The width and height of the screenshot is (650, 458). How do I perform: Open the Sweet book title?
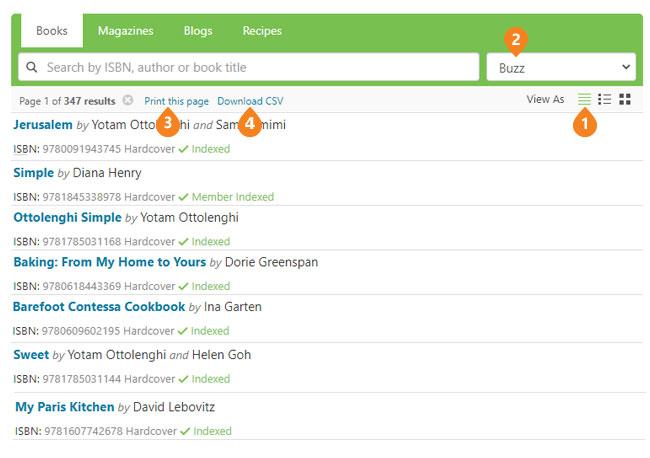click(x=31, y=355)
